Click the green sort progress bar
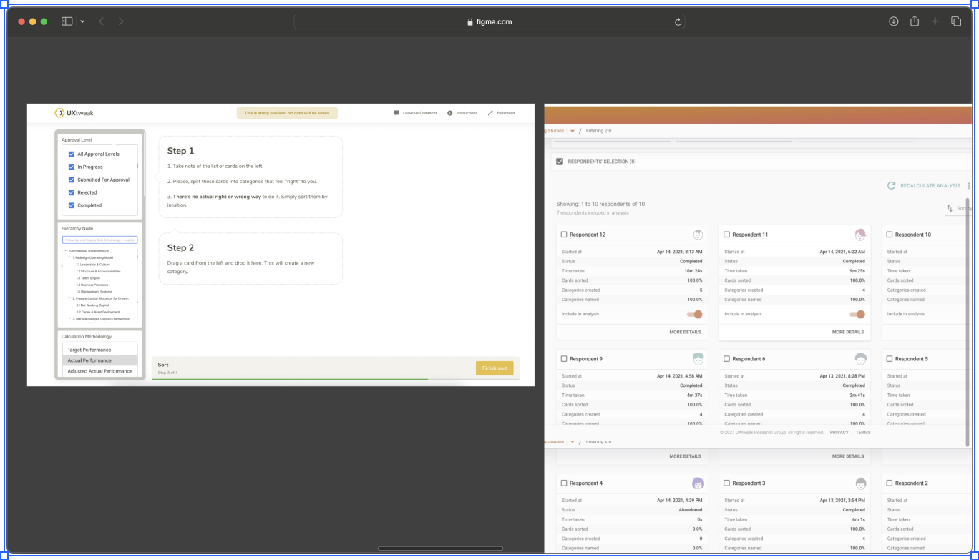This screenshot has height=560, width=979. 290,379
